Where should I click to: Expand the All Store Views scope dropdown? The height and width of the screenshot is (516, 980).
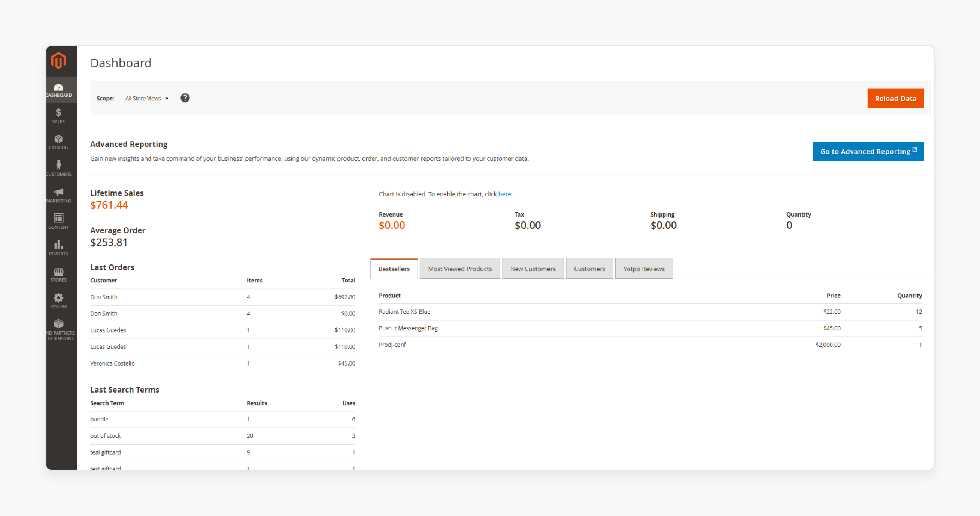(x=147, y=98)
